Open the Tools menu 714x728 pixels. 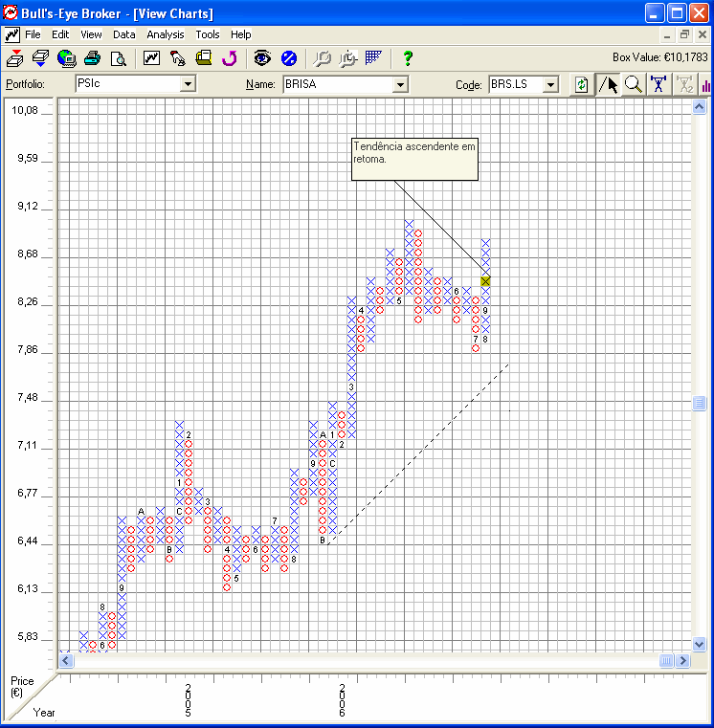207,34
